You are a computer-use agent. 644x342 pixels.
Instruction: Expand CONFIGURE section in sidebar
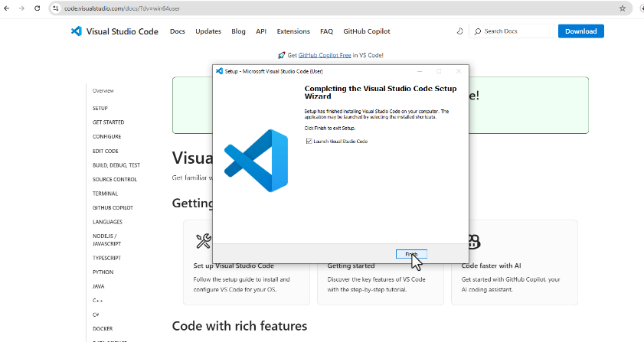click(x=106, y=137)
